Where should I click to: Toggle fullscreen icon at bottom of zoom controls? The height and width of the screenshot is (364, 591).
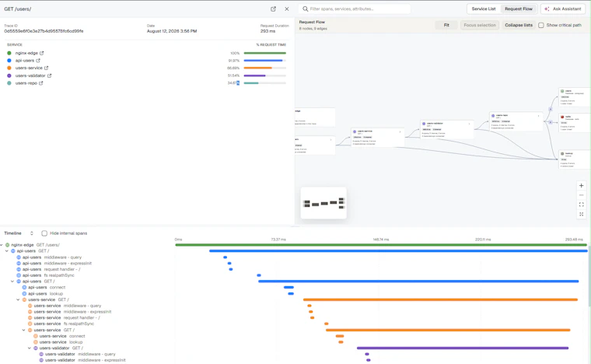(x=581, y=214)
